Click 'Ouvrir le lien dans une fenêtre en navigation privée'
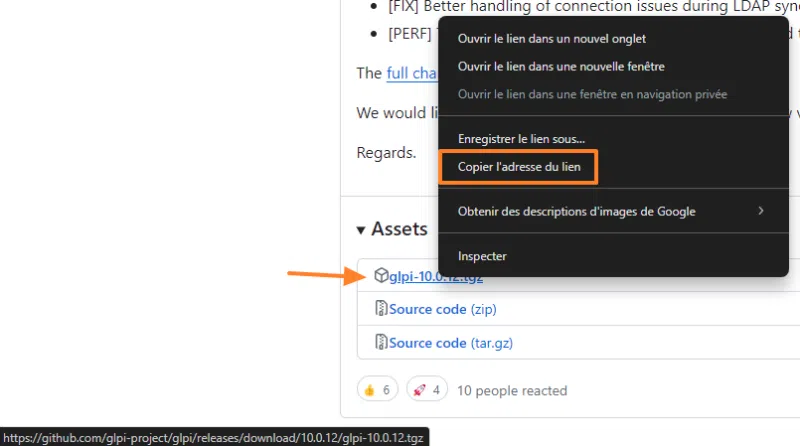The image size is (800, 446). [x=592, y=94]
